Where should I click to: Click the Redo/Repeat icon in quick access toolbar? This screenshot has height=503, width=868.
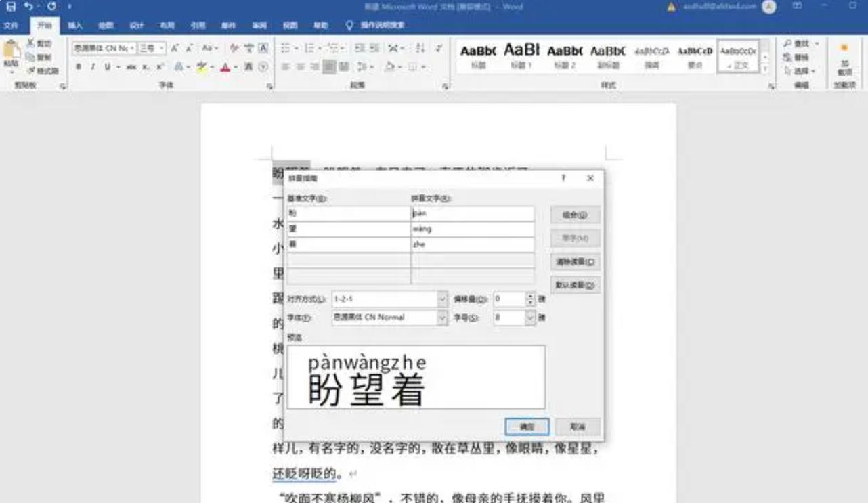coord(51,6)
